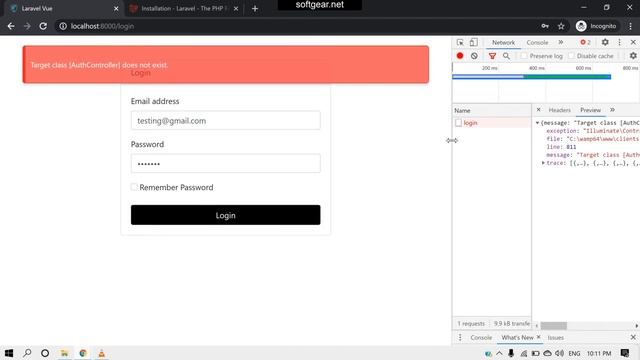The image size is (640, 360).
Task: Reload the localhost login page
Action: [43, 26]
